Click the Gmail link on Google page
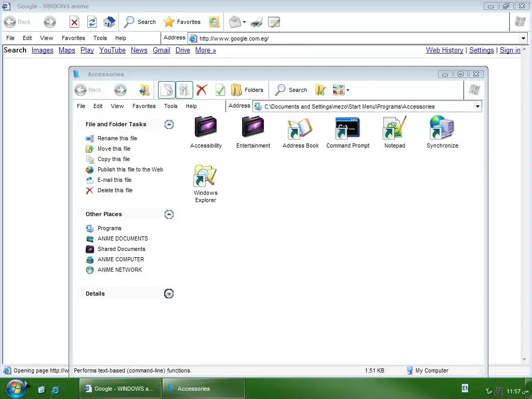 pos(162,50)
